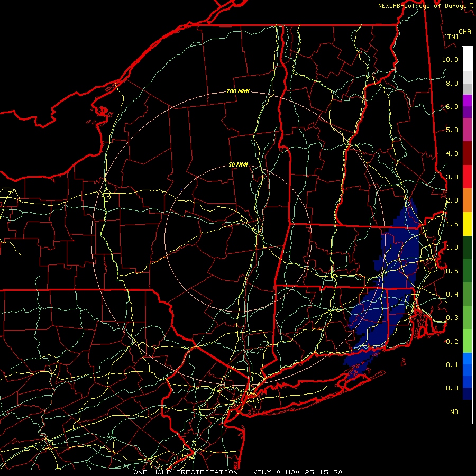Image resolution: width=476 pixels, height=476 pixels.
Task: Click the 6.0 legend value
Action: [452, 106]
